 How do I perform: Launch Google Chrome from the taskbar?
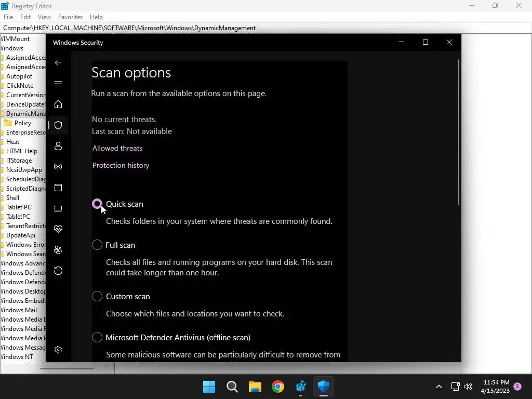(278, 387)
